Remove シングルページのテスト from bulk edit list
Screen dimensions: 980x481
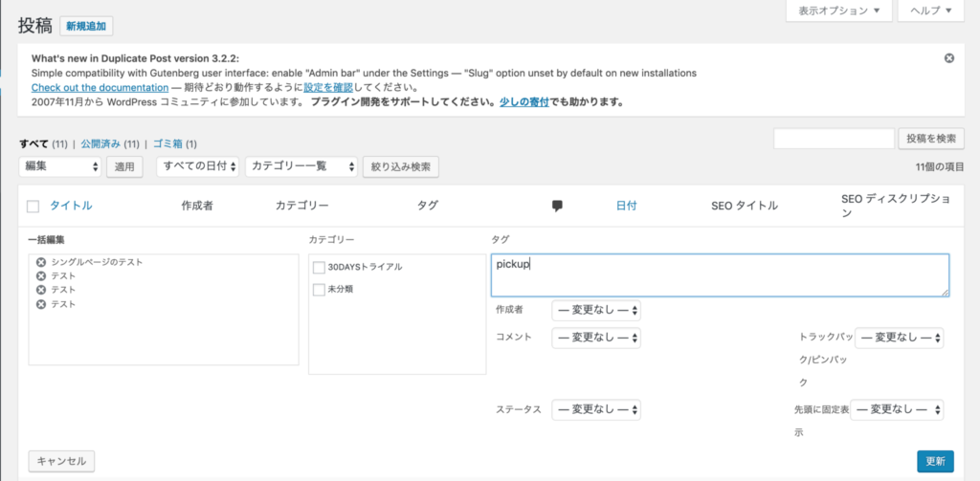click(x=41, y=262)
